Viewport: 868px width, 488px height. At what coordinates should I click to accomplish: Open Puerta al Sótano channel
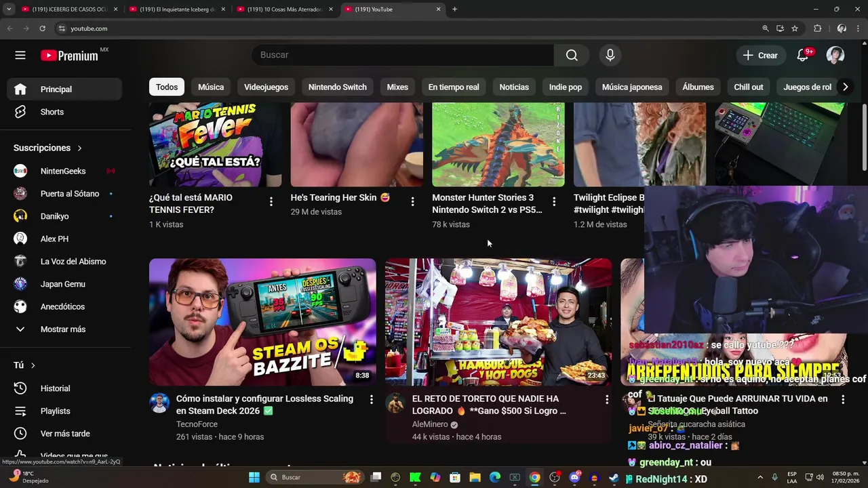(64, 194)
